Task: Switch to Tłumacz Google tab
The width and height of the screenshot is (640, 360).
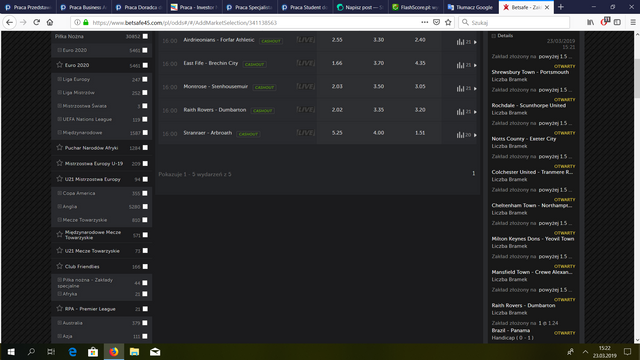Action: tap(470, 7)
